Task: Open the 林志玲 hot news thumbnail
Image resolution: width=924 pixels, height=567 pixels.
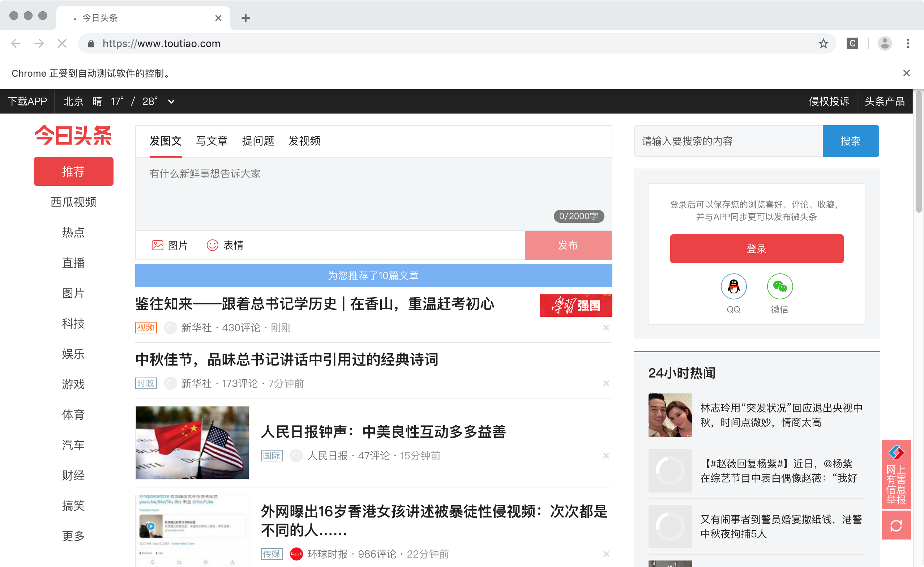Action: coord(670,415)
